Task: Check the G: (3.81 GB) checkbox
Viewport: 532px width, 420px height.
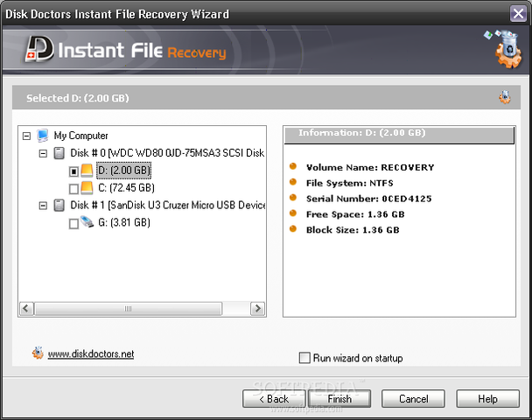Action: (73, 224)
